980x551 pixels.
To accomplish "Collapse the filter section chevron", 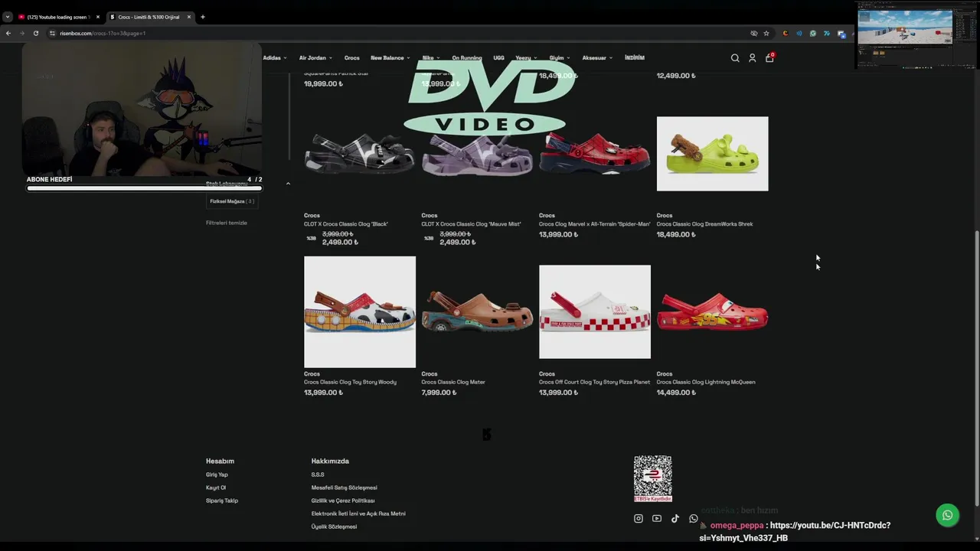I will tap(288, 184).
